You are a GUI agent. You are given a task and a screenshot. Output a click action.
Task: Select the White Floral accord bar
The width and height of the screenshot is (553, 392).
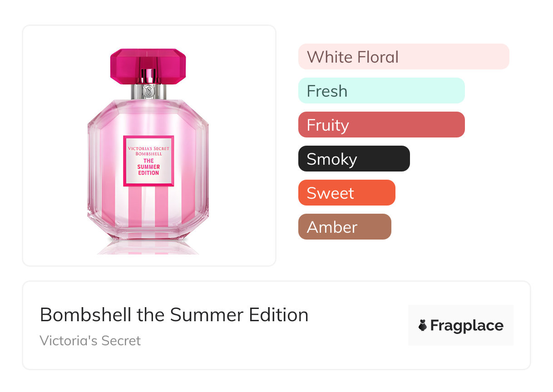point(403,57)
